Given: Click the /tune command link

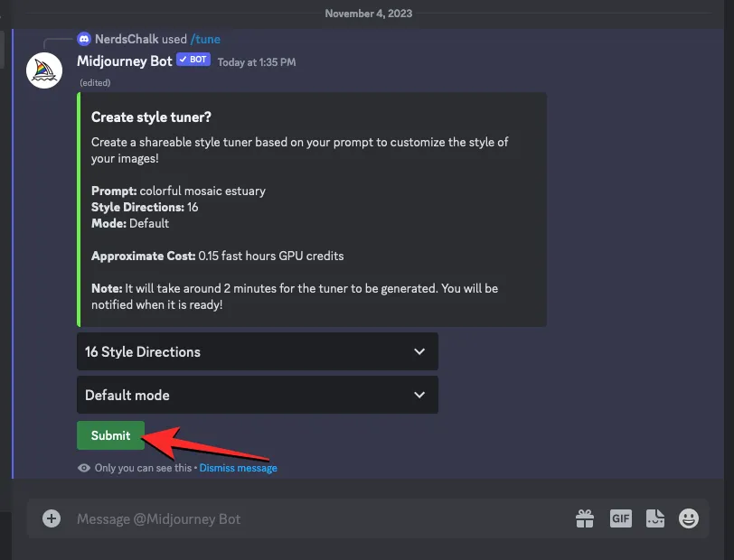Looking at the screenshot, I should tap(205, 40).
